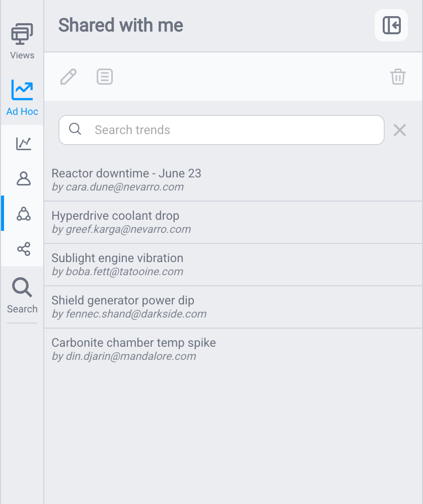
Task: Click the trash delete icon
Action: pos(398,77)
